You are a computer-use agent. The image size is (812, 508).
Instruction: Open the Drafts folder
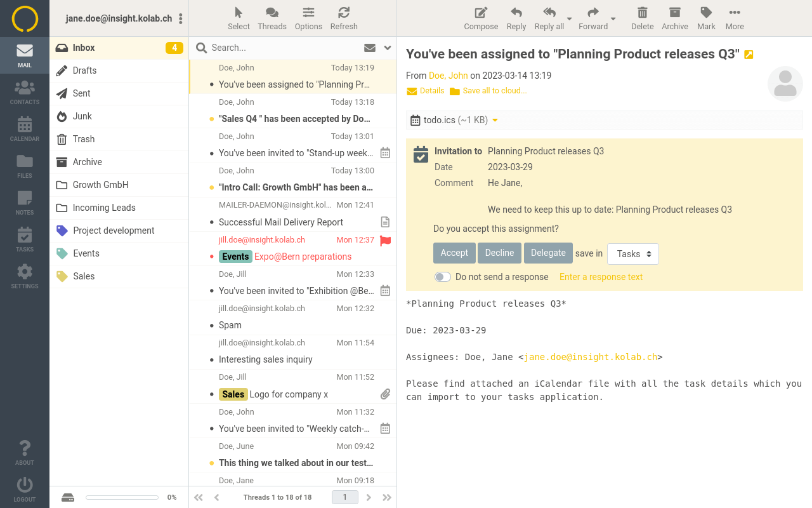tap(84, 70)
